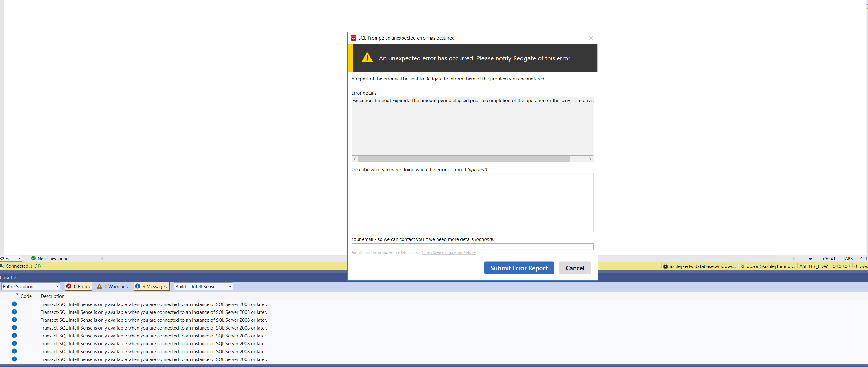Toggle the 9 Messages filter
The height and width of the screenshot is (367, 868).
pos(151,286)
